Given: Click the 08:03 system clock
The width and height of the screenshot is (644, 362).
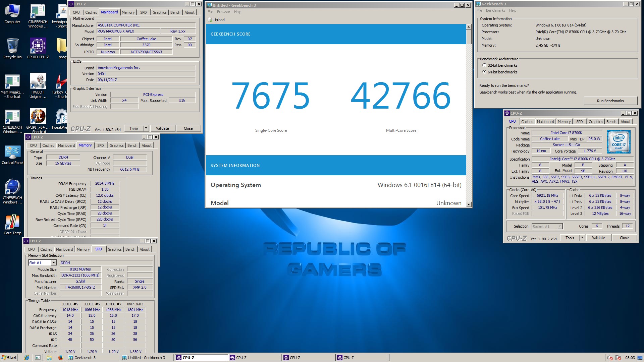Looking at the screenshot, I should click(630, 358).
